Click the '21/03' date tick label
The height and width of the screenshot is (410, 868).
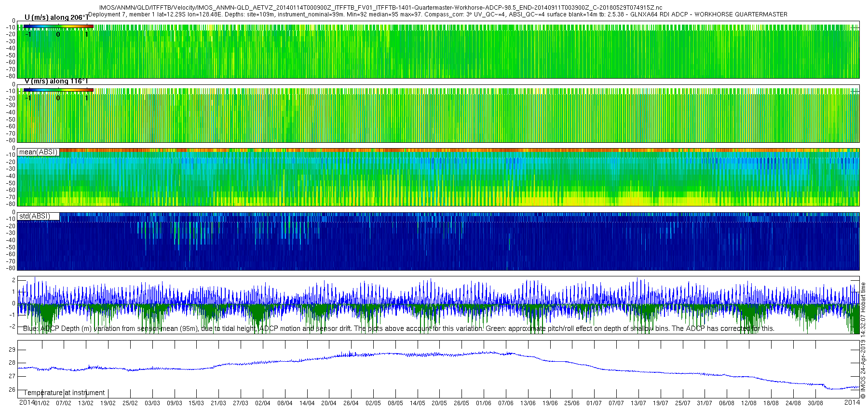[218, 403]
